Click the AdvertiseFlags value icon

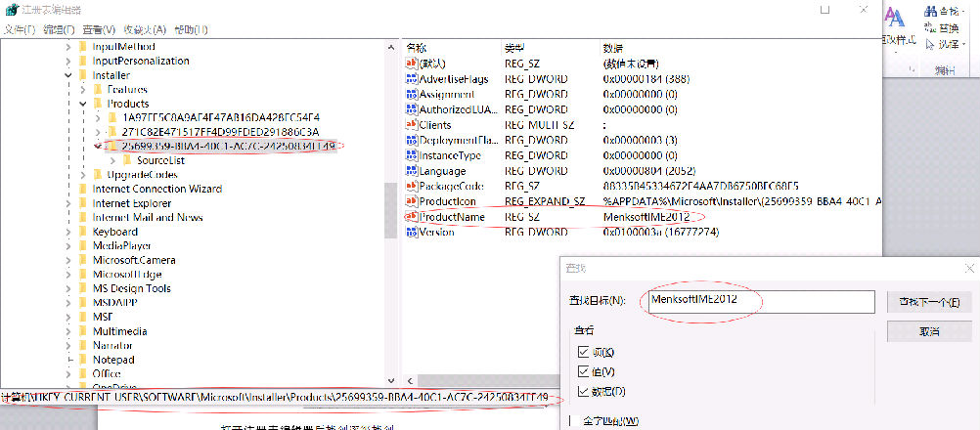click(412, 78)
